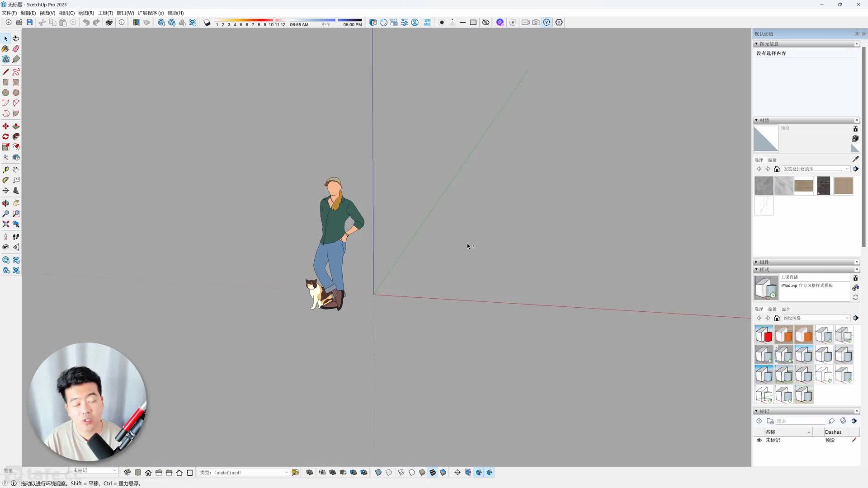The height and width of the screenshot is (488, 868).
Task: Select the Rectangle drawing tool
Action: [6, 82]
